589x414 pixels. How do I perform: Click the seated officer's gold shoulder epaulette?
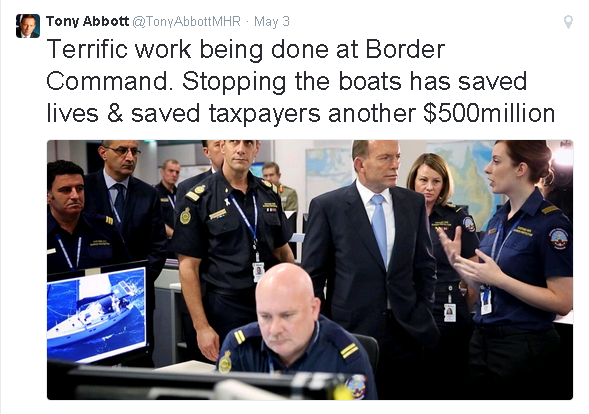click(x=350, y=350)
